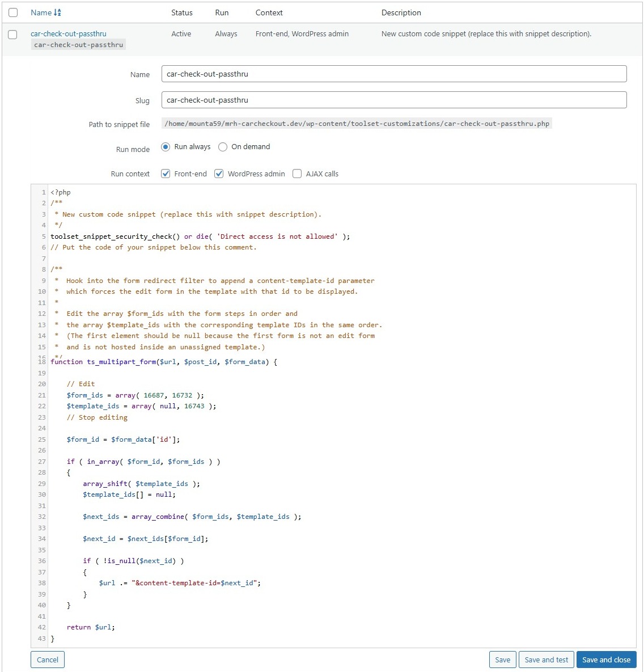Click the 'Edit the array $form_ids' comment line
The image size is (644, 672).
pyautogui.click(x=182, y=314)
